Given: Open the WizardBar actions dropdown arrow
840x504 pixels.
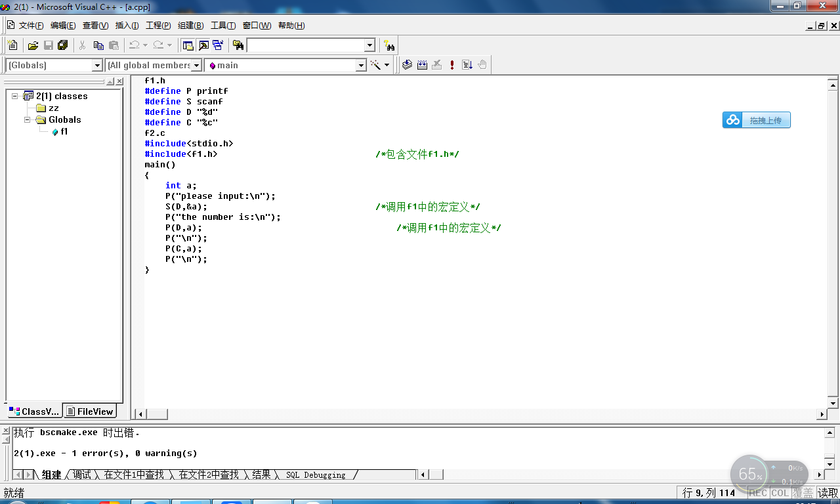Looking at the screenshot, I should click(387, 65).
